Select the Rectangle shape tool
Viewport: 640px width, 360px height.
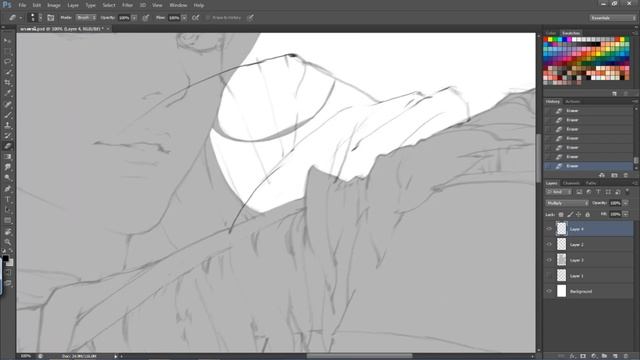point(7,220)
